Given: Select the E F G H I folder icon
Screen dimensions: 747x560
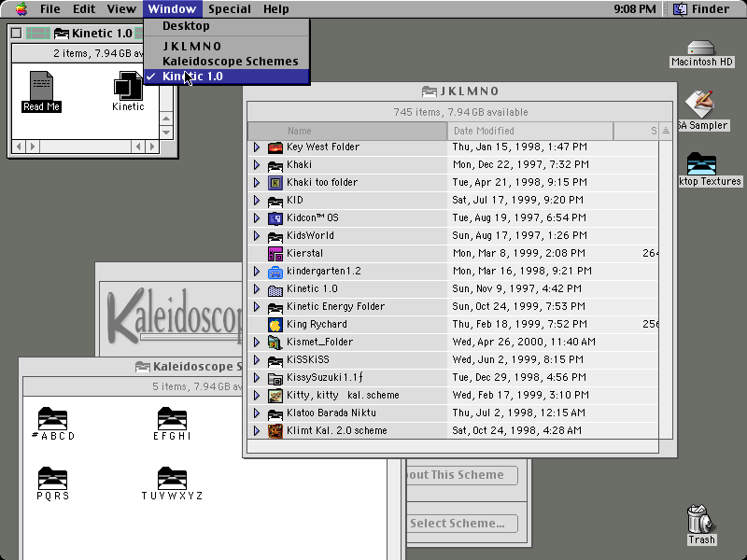Looking at the screenshot, I should click(172, 418).
